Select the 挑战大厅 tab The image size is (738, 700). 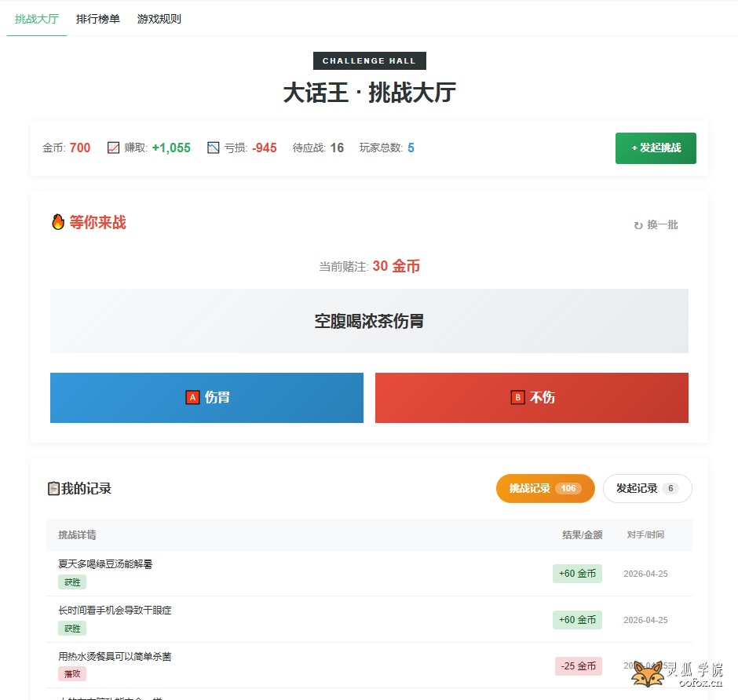[x=37, y=19]
